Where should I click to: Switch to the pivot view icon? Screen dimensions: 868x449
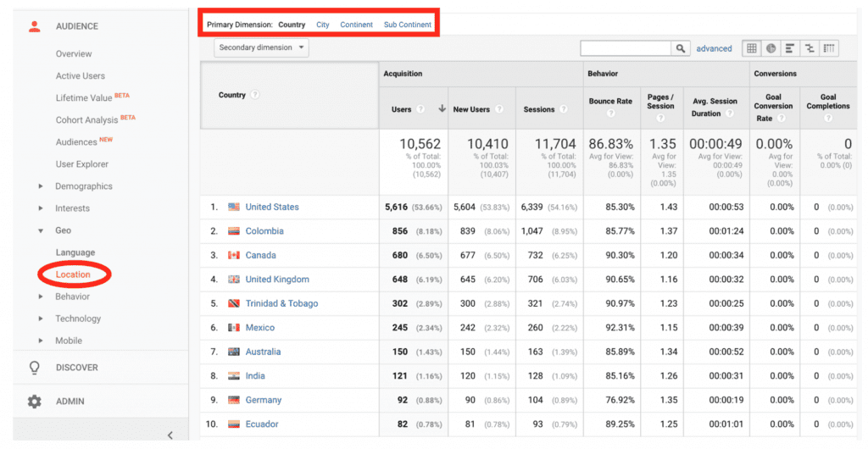(x=829, y=48)
